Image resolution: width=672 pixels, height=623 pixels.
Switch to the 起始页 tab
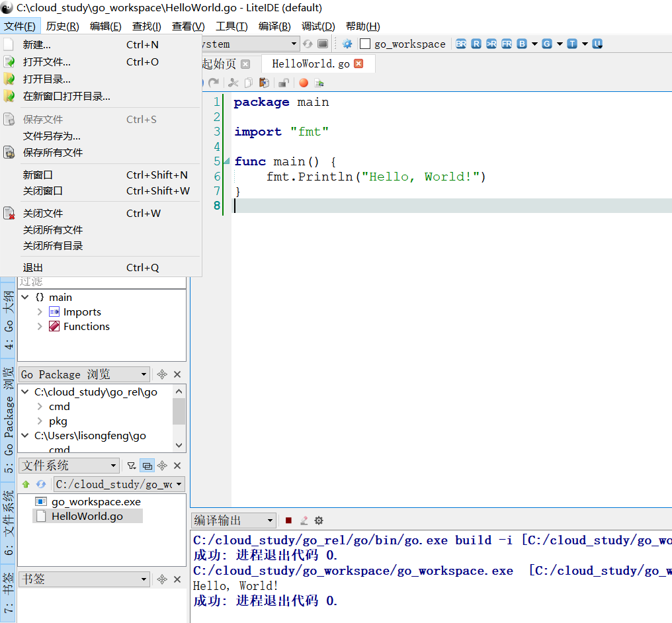[219, 64]
